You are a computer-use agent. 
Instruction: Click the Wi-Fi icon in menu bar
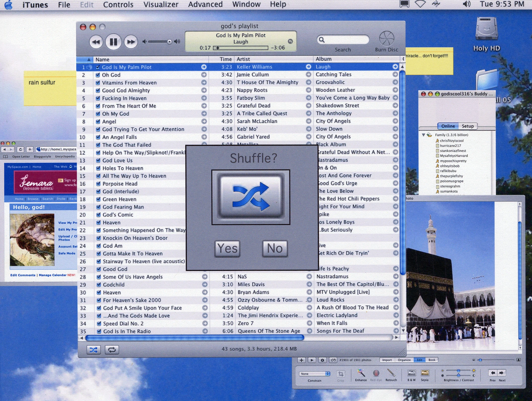pos(420,4)
